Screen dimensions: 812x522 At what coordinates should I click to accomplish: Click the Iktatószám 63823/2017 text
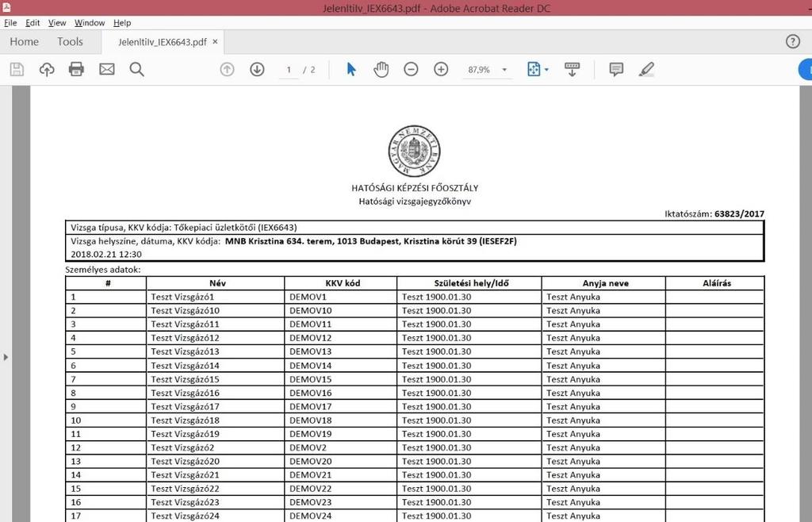pos(714,213)
